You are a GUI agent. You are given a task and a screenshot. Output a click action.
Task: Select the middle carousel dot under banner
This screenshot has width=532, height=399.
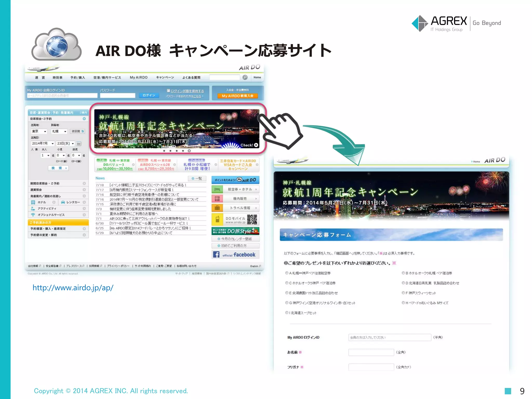pyautogui.click(x=177, y=151)
